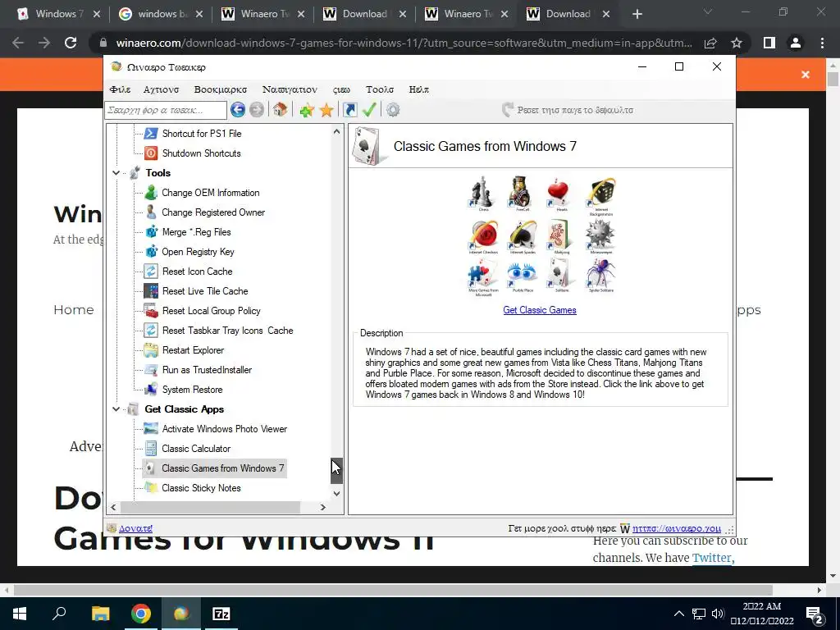
Task: Open a new Chrome tab with plus button
Action: click(x=637, y=14)
